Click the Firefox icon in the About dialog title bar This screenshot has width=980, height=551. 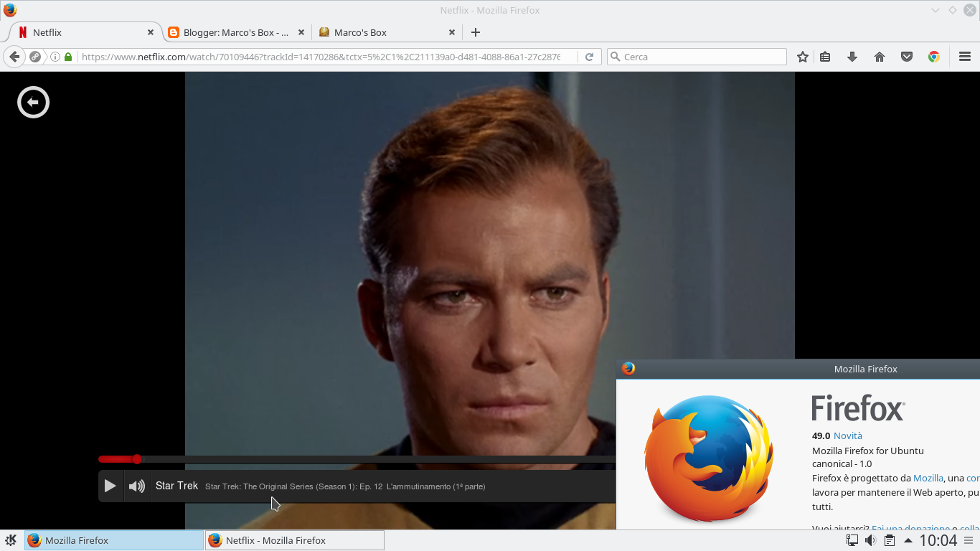tap(628, 369)
